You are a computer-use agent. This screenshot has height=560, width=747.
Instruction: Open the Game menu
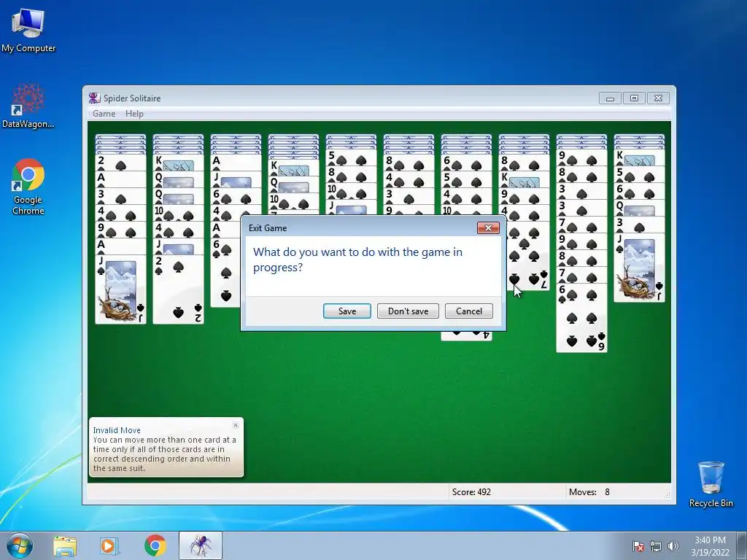[104, 113]
